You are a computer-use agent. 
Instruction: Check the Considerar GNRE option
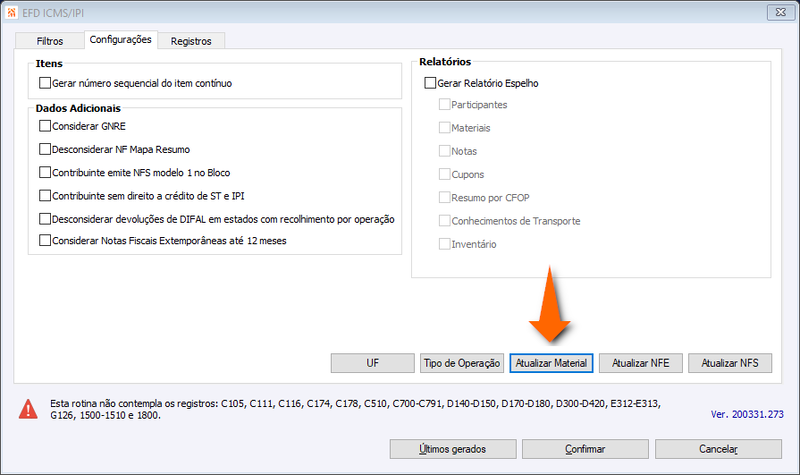tap(45, 126)
